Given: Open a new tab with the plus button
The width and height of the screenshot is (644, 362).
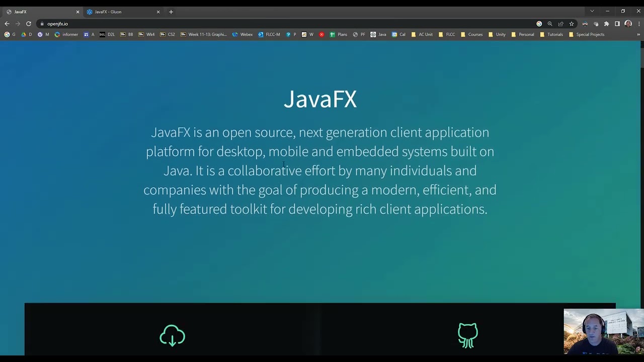Looking at the screenshot, I should coord(171,12).
